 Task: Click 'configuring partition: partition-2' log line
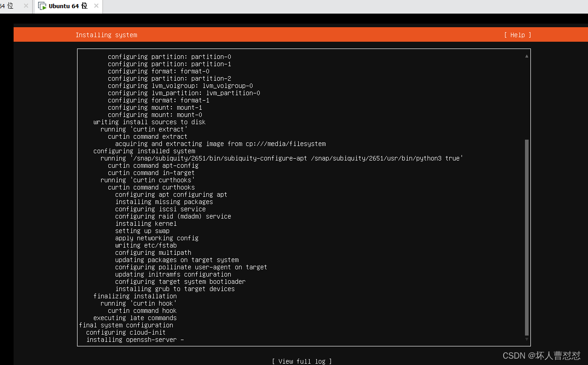tap(170, 78)
